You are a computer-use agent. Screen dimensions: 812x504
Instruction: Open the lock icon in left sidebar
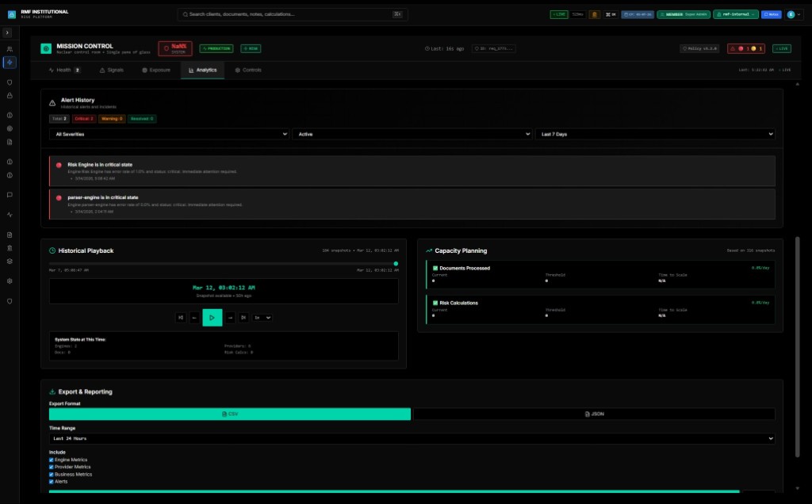[10, 95]
